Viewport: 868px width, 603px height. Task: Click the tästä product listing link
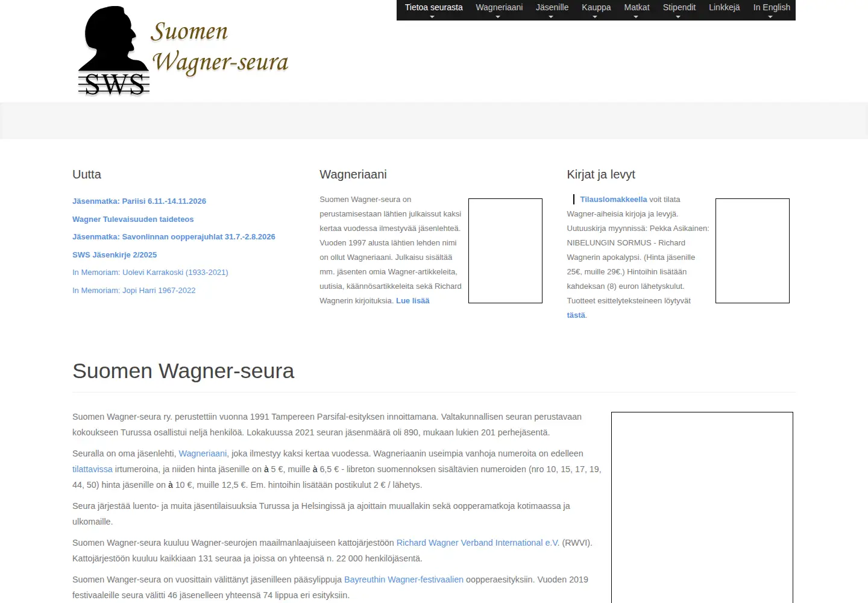[x=576, y=315]
